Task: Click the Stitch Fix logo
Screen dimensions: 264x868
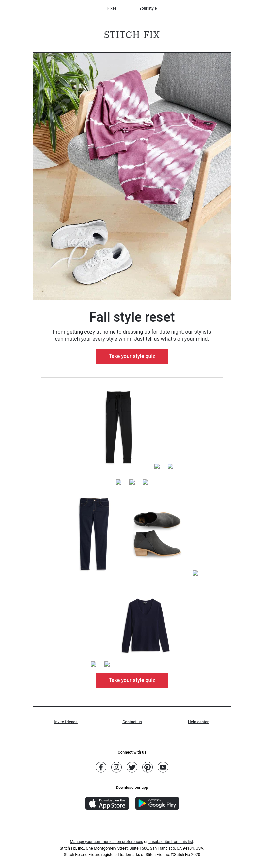Action: pyautogui.click(x=132, y=35)
